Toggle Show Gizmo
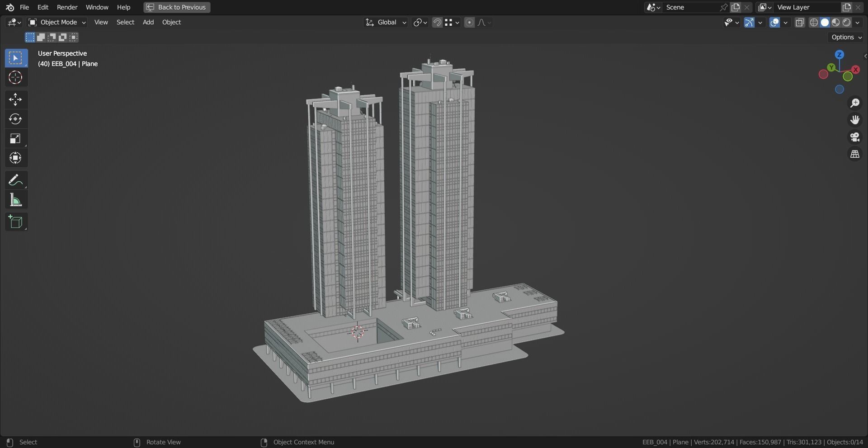The height and width of the screenshot is (448, 868). coord(749,22)
